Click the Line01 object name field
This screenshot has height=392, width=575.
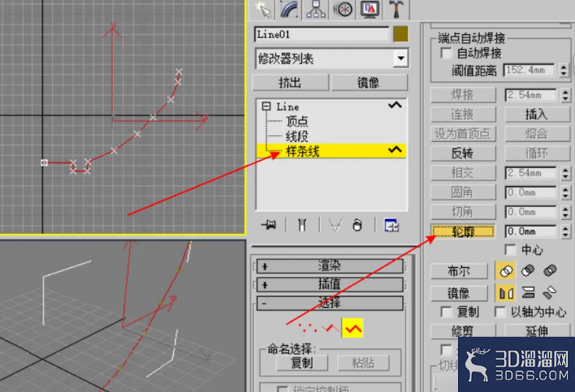point(321,34)
